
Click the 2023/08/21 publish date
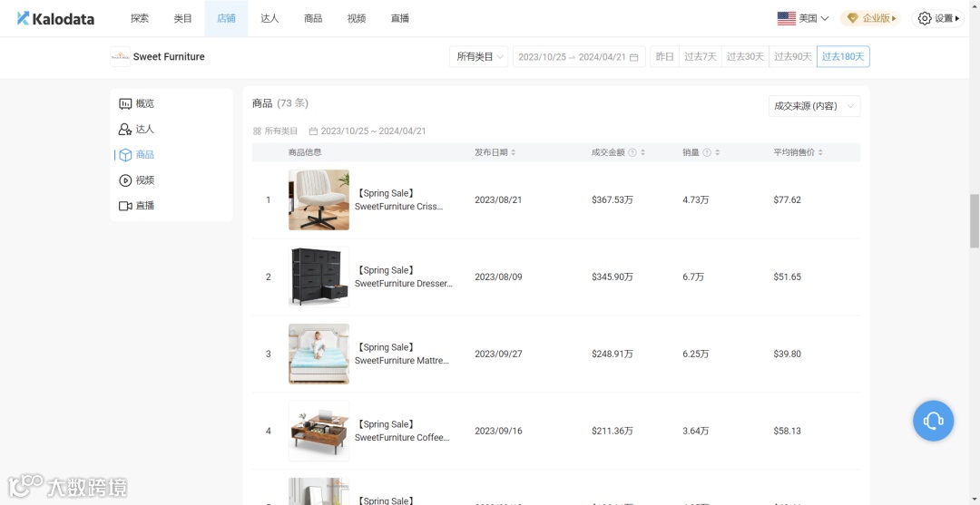pyautogui.click(x=498, y=199)
